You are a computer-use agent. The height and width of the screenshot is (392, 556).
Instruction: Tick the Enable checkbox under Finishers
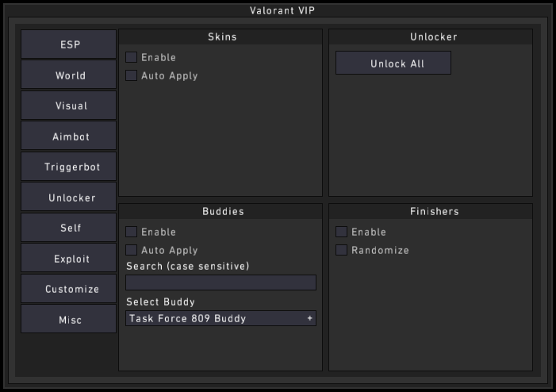[x=342, y=232]
